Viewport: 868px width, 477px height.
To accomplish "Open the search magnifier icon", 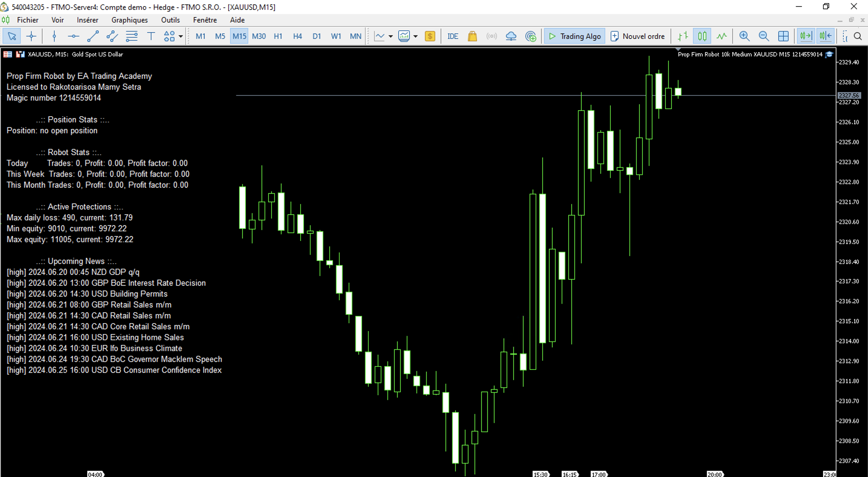I will click(x=858, y=36).
